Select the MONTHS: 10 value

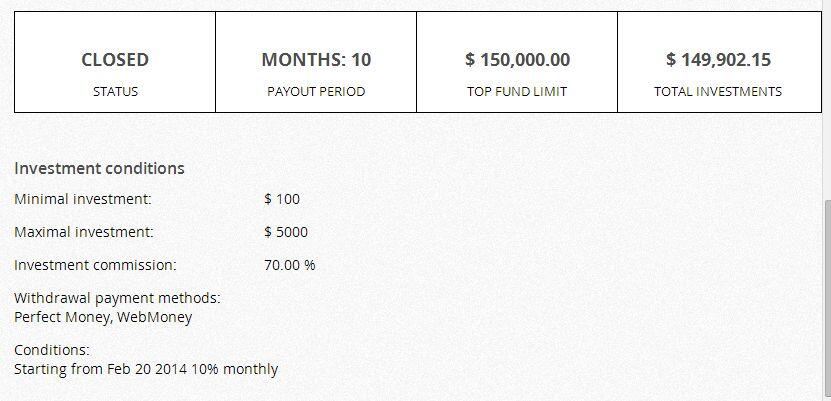point(316,60)
